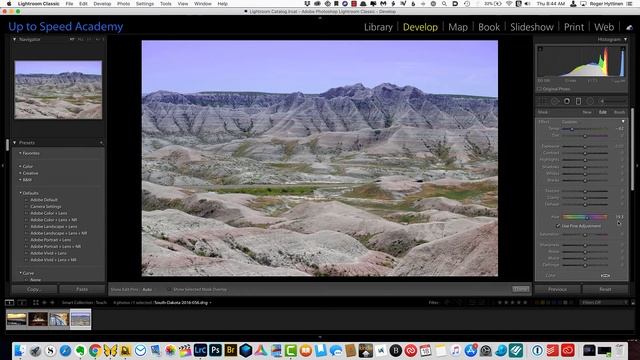Open Adobe Bridge from the Dock
Viewport: 640px width, 360px height.
click(x=230, y=350)
